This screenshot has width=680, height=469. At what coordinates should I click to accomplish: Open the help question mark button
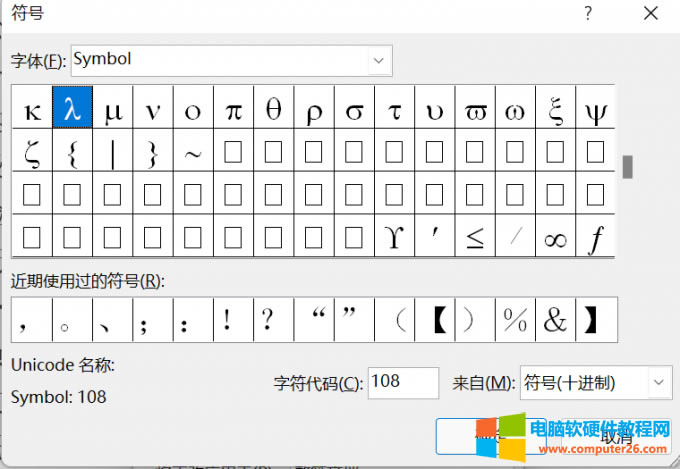pyautogui.click(x=588, y=14)
